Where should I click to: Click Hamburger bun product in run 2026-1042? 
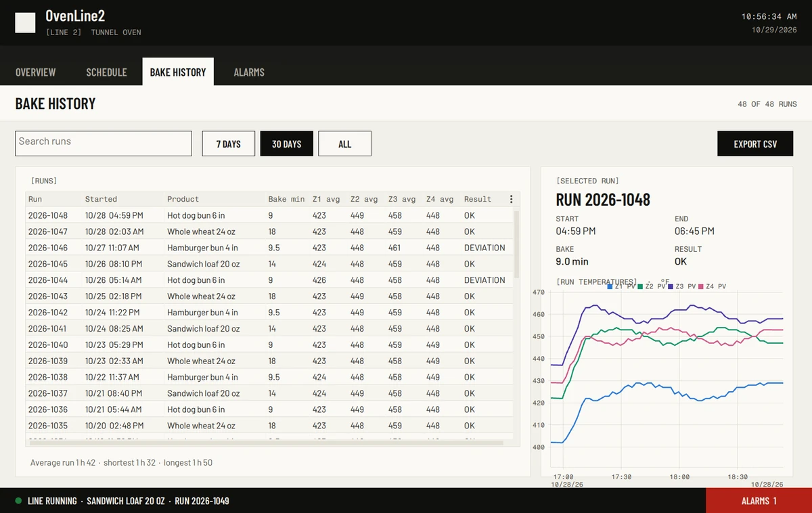(x=202, y=313)
